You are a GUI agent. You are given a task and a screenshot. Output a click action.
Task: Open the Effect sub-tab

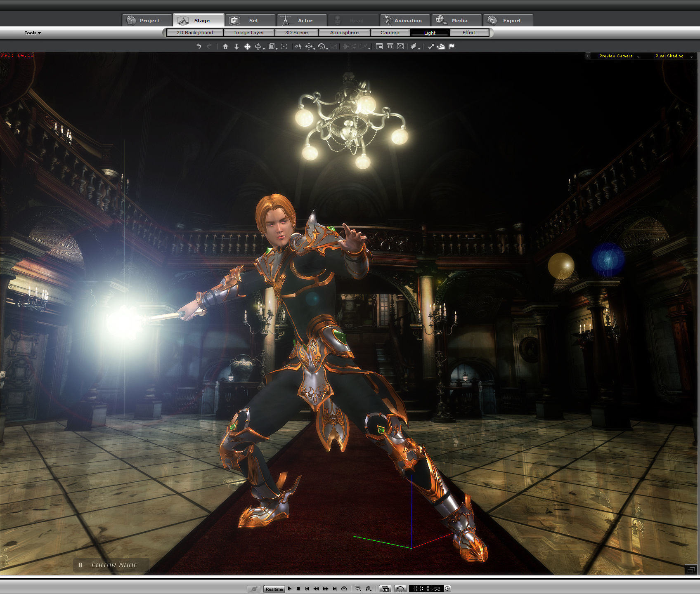coord(469,33)
